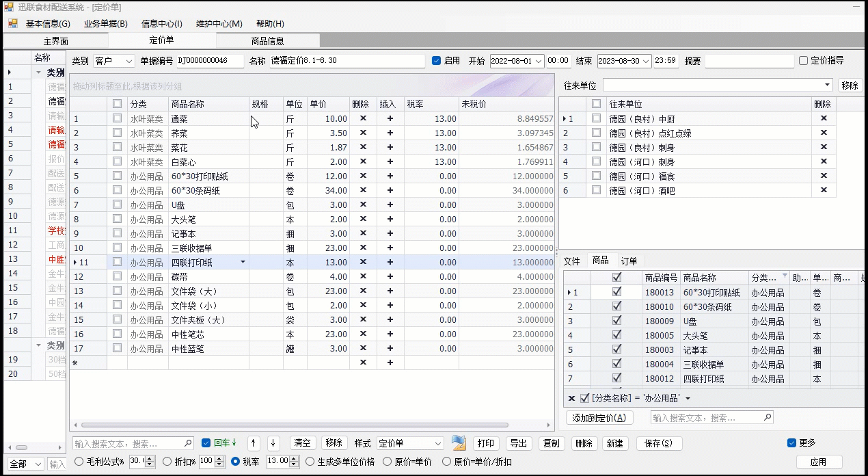Clear the 分类名称 filter with X icon

coord(571,398)
